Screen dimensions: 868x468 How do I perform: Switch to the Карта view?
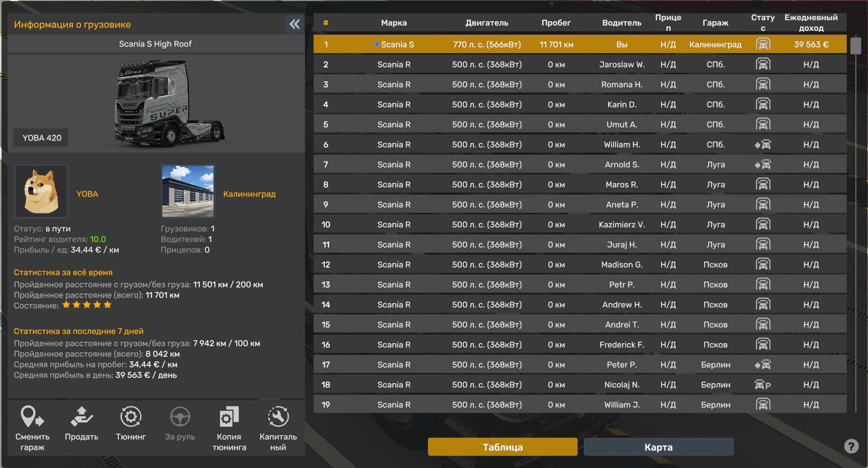coord(659,447)
